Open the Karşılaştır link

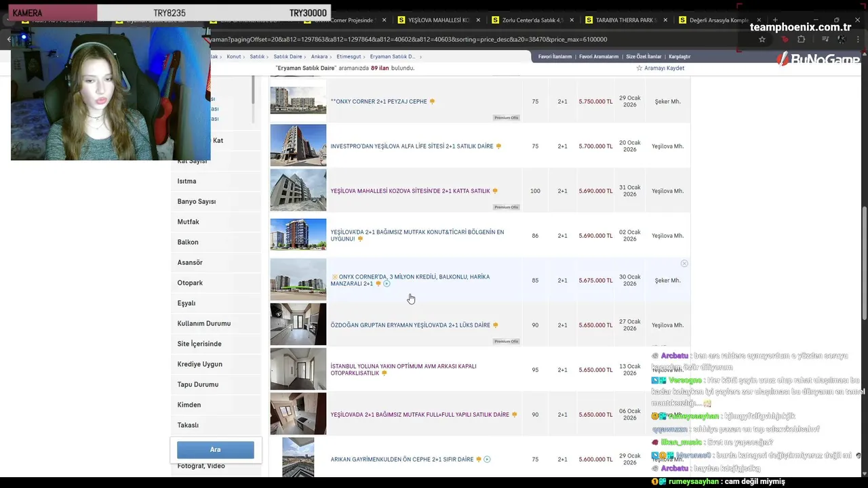tap(679, 57)
